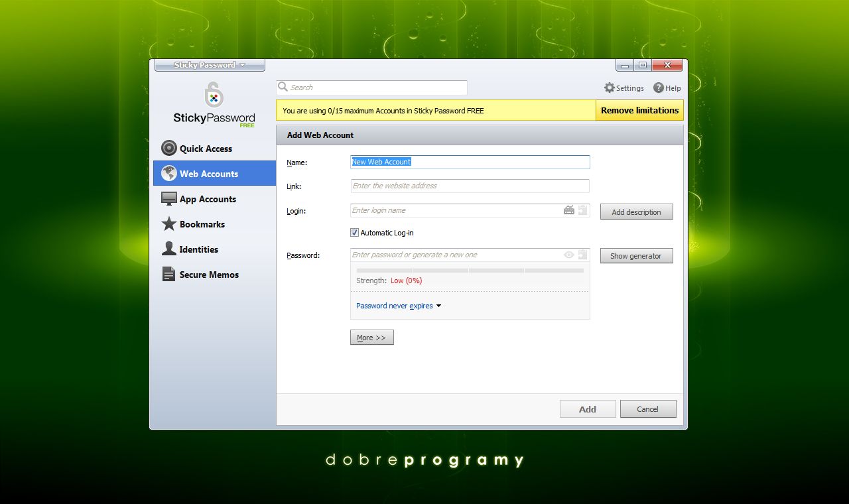The height and width of the screenshot is (504, 849).
Task: Click the Sticky Password padlock logo
Action: coord(214,94)
